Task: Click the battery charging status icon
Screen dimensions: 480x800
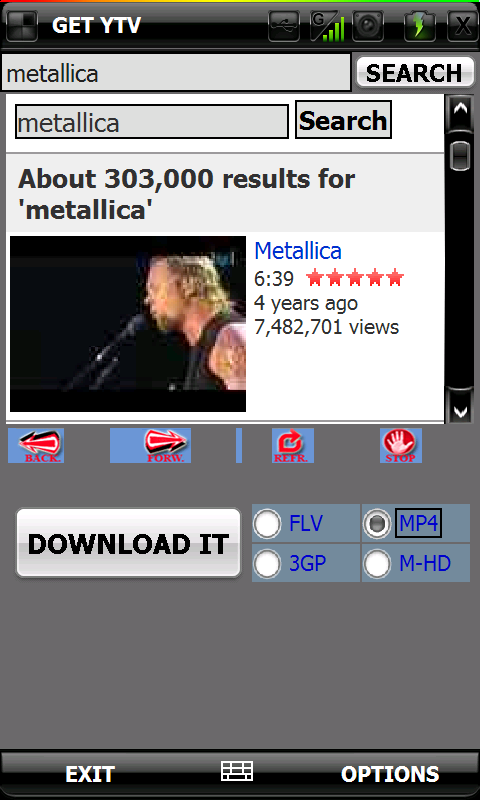Action: [419, 26]
